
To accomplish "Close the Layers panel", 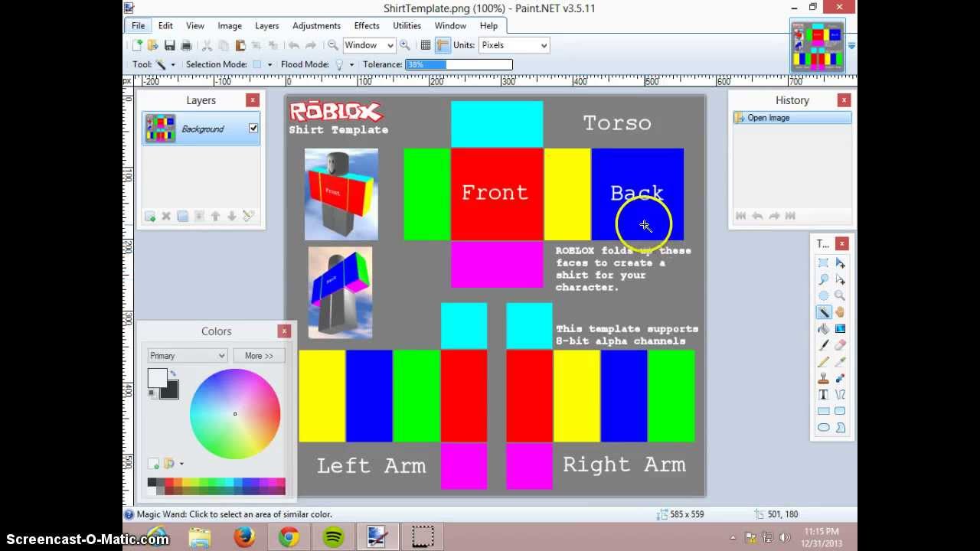I will pos(252,100).
